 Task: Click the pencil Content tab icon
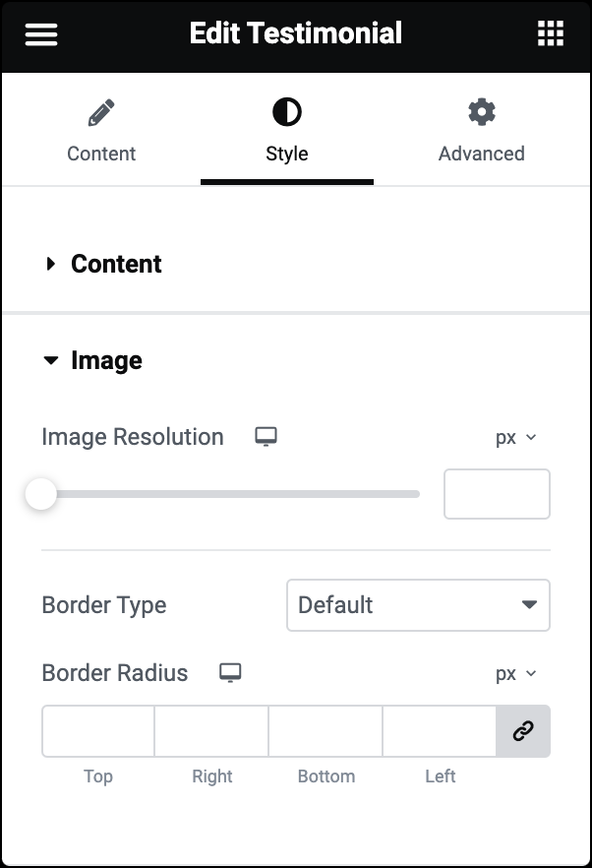click(x=101, y=112)
